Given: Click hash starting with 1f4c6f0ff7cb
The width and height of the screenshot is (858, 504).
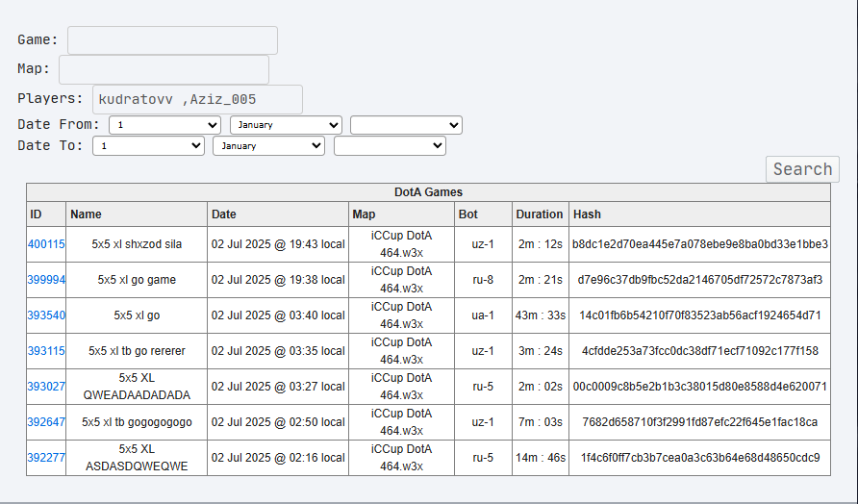Looking at the screenshot, I should click(700, 458).
